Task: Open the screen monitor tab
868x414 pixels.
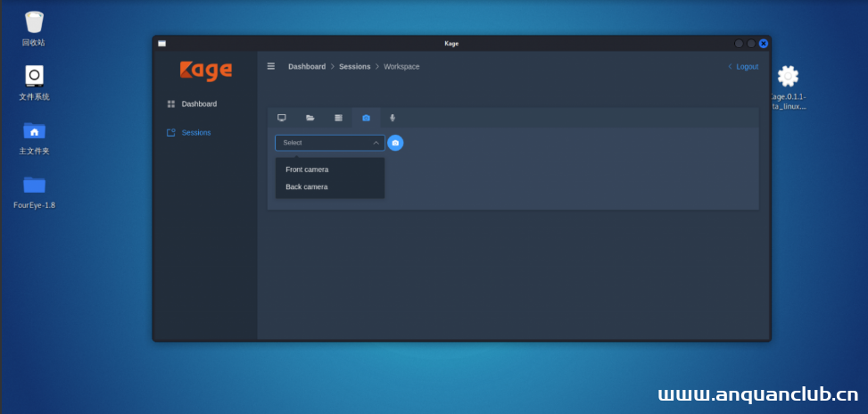Action: point(282,118)
